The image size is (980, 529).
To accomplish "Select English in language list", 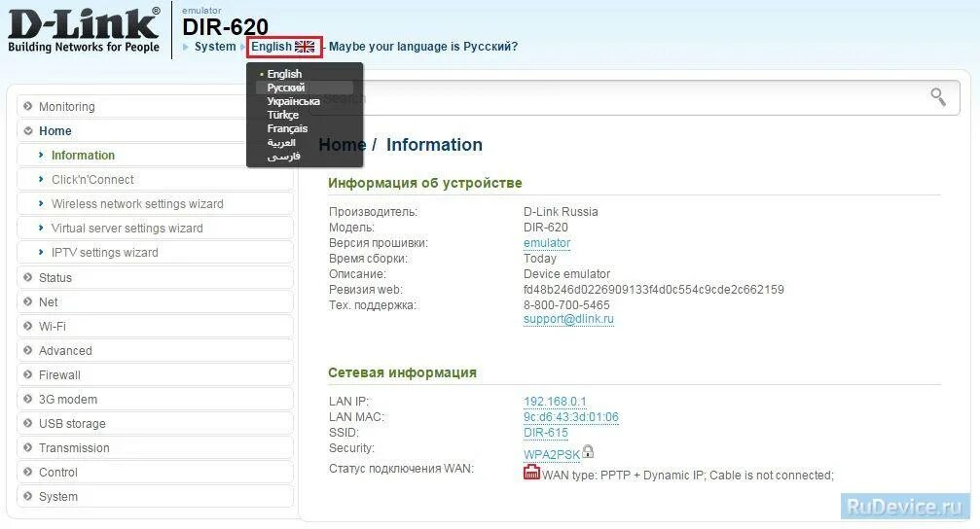I will tap(284, 74).
